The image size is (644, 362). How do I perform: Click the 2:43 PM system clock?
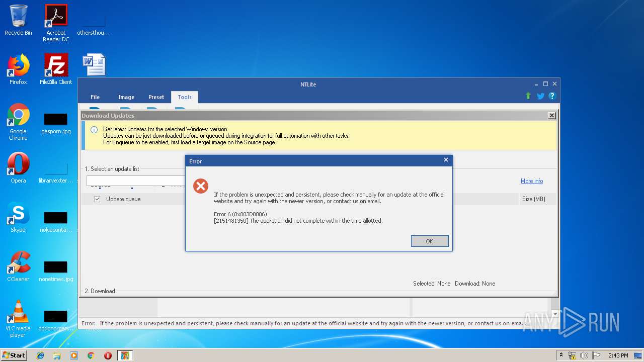(618, 355)
